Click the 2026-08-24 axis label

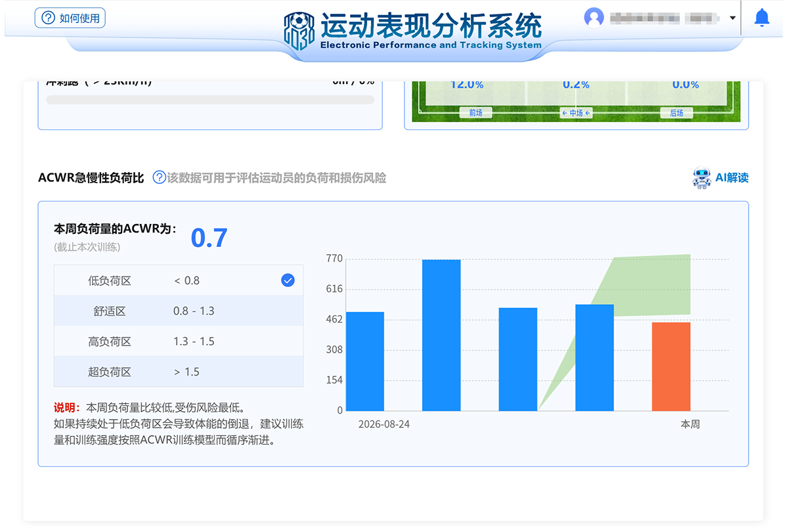click(383, 424)
